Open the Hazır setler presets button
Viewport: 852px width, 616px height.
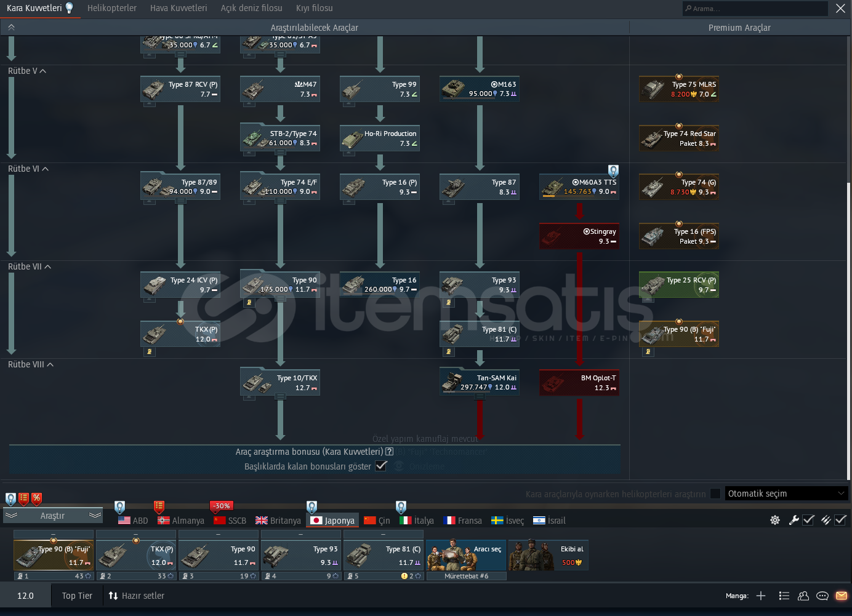[137, 596]
